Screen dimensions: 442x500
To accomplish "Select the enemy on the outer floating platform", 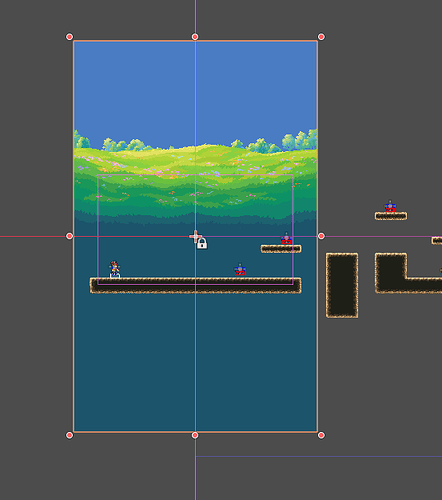I will (390, 206).
